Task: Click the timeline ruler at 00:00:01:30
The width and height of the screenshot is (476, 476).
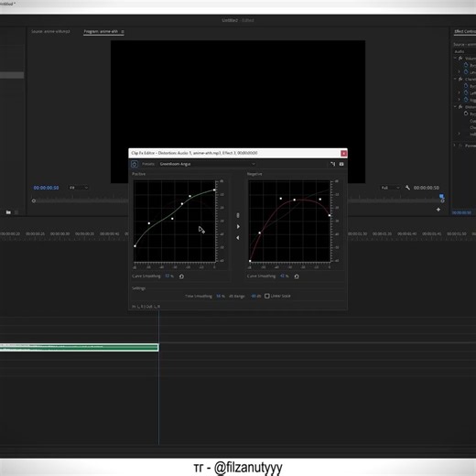Action: pos(357,233)
